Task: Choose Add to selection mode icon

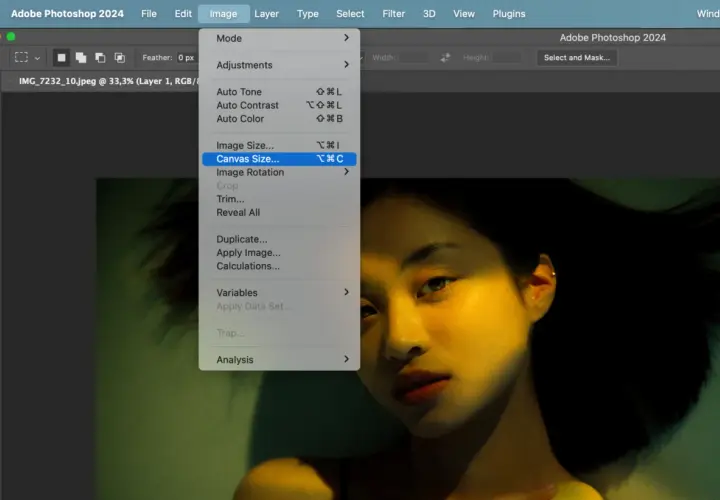Action: tap(81, 57)
